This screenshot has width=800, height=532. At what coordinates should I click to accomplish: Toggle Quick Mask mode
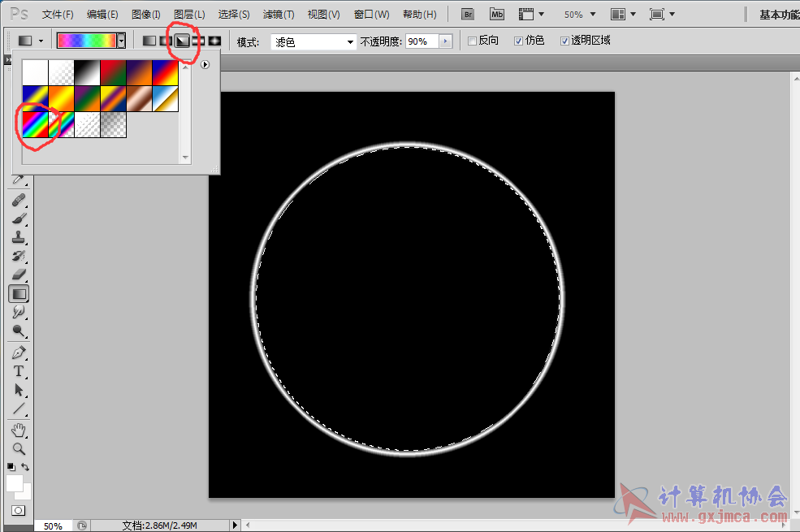click(19, 511)
